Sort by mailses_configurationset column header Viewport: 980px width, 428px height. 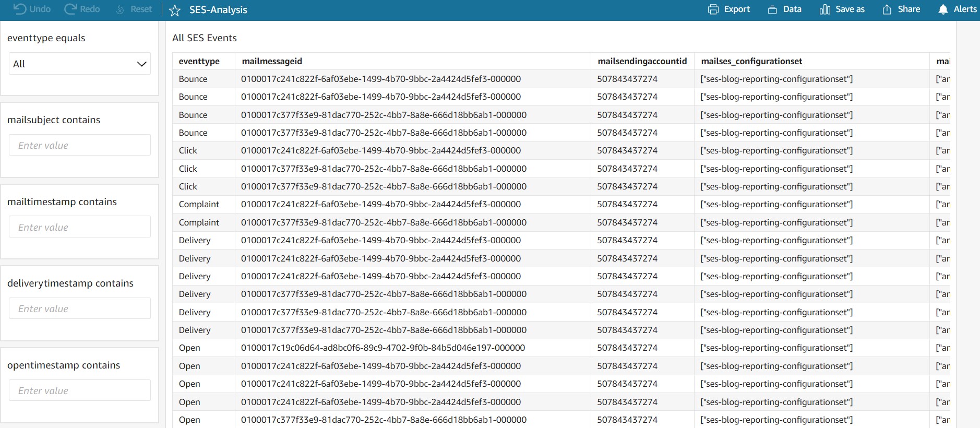751,61
